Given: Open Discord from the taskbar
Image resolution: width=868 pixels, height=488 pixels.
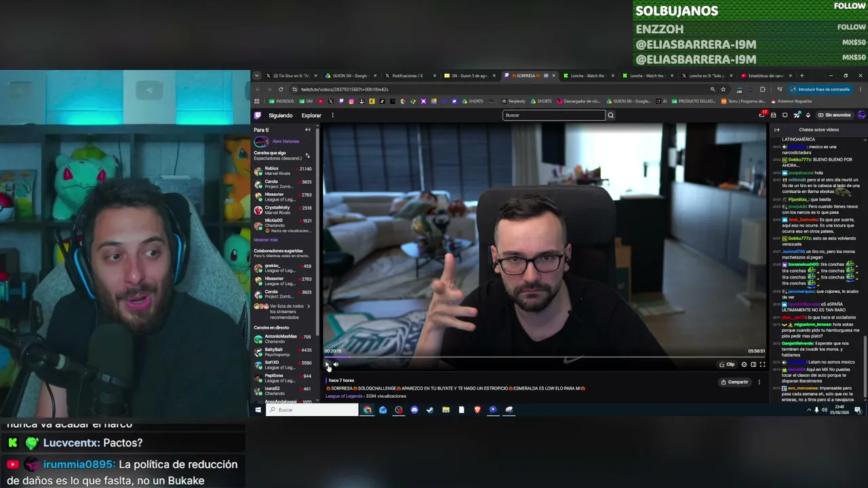Looking at the screenshot, I should coord(414,410).
